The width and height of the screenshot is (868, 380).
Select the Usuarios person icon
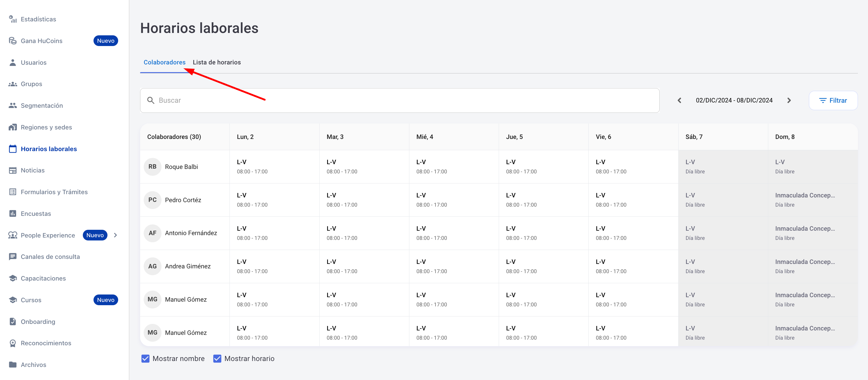[13, 62]
